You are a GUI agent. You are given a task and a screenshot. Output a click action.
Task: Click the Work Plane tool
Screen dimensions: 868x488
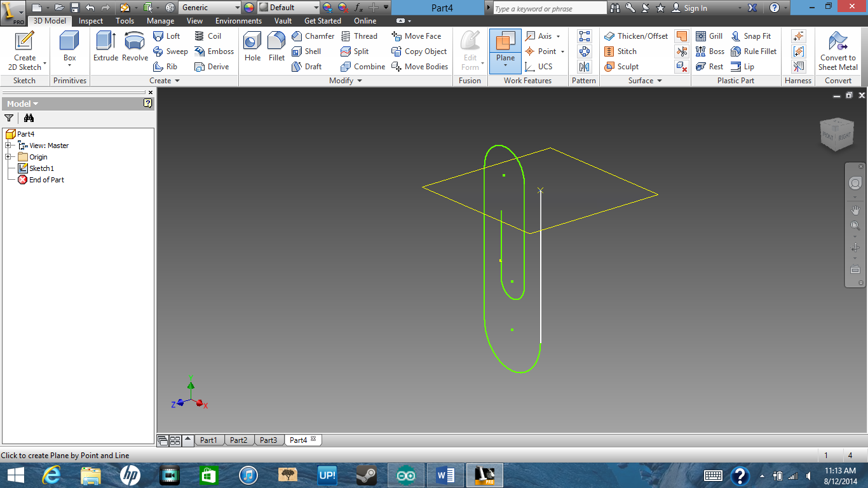point(506,51)
